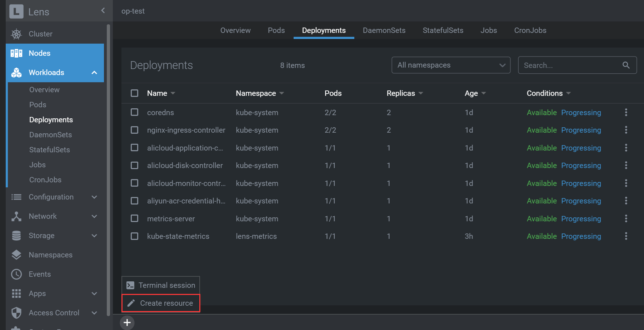The width and height of the screenshot is (644, 330).
Task: Click the plus button to add a terminal
Action: pos(127,322)
